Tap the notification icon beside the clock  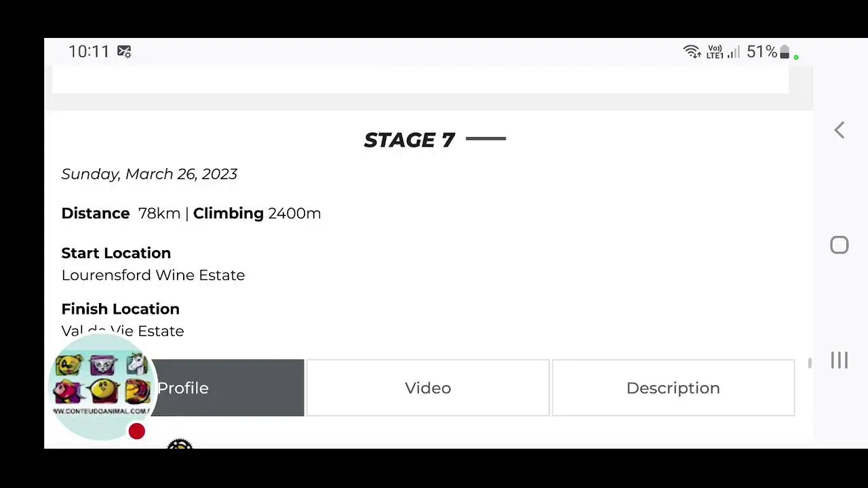(x=124, y=52)
